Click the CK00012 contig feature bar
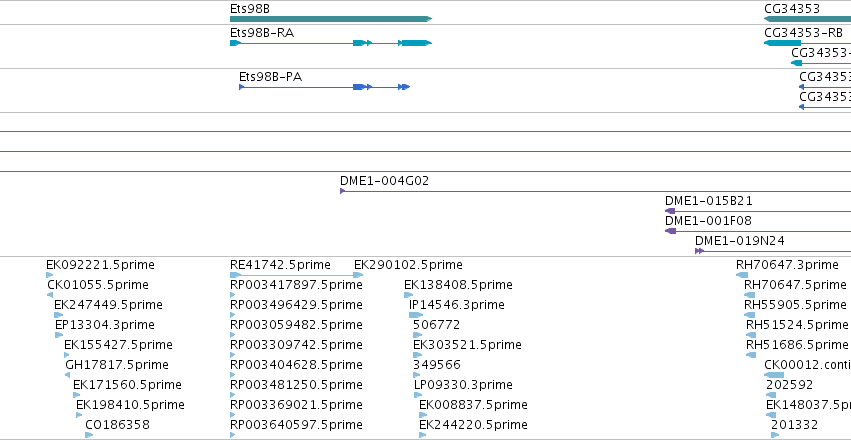Image resolution: width=851 pixels, height=440 pixels. [774, 375]
